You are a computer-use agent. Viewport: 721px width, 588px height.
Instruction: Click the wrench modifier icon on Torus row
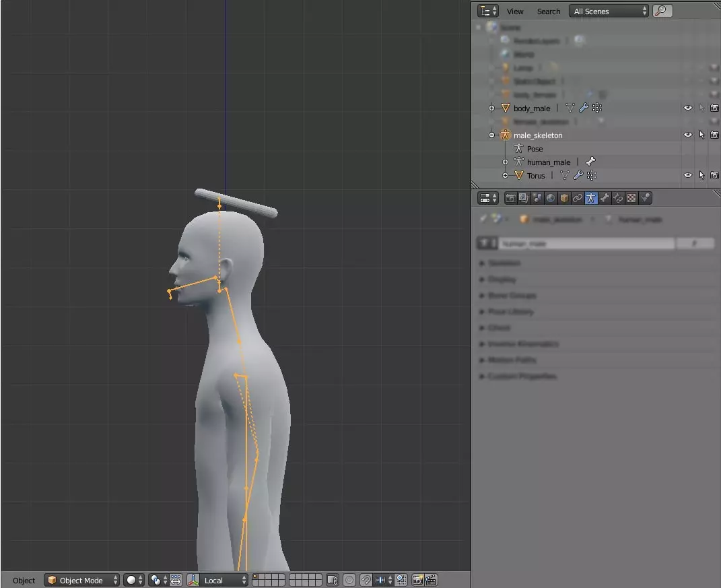click(x=578, y=175)
